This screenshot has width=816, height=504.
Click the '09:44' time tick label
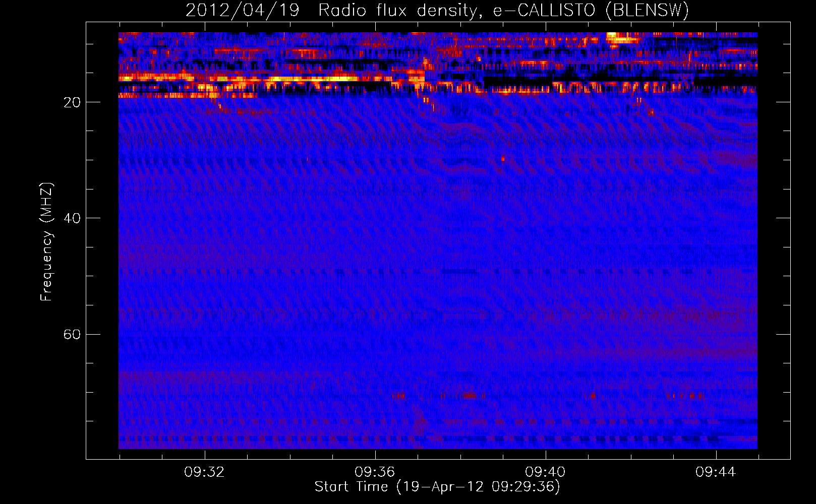pos(716,472)
